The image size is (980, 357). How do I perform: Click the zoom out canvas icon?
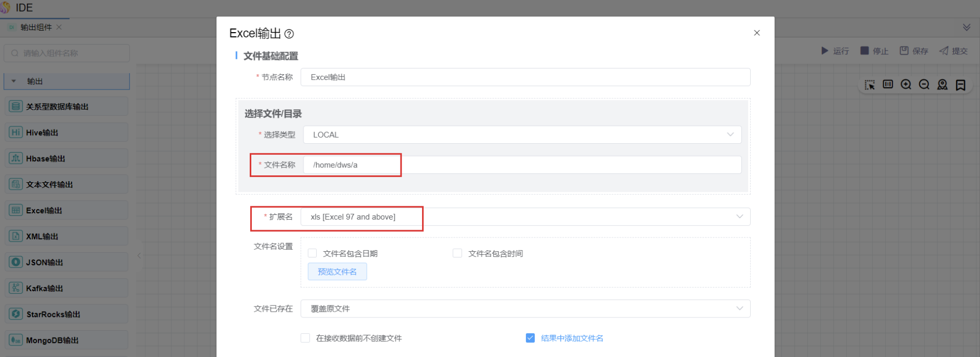click(x=924, y=85)
